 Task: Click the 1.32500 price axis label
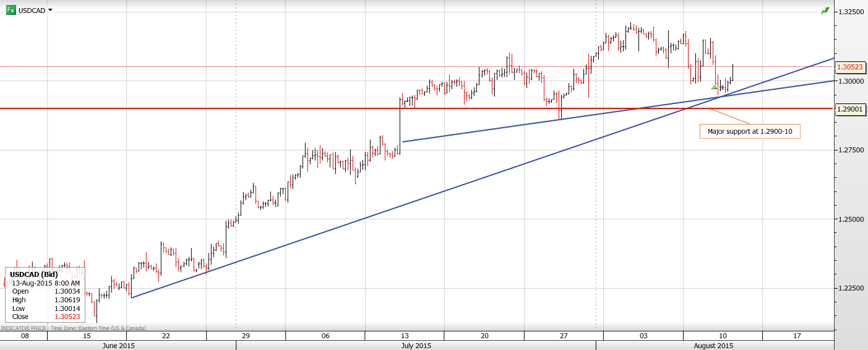[x=851, y=12]
